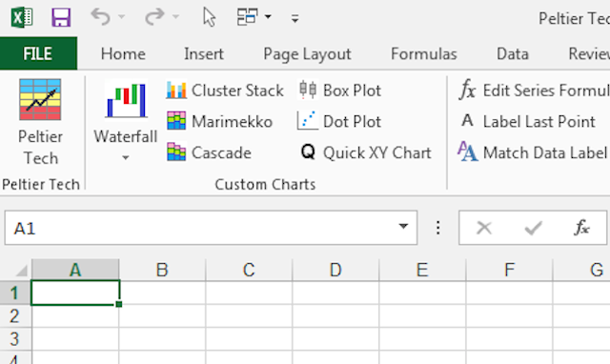Click the Select Objects pointer icon
Viewport: 610px width, 364px height.
click(210, 17)
